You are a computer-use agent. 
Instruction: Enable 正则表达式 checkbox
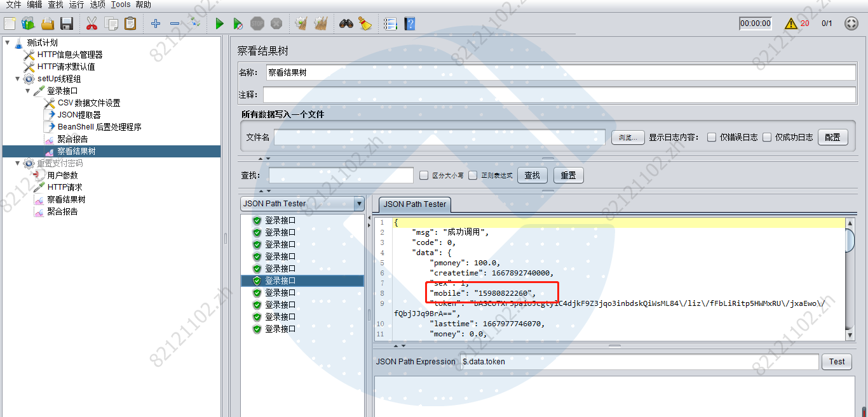(x=473, y=175)
